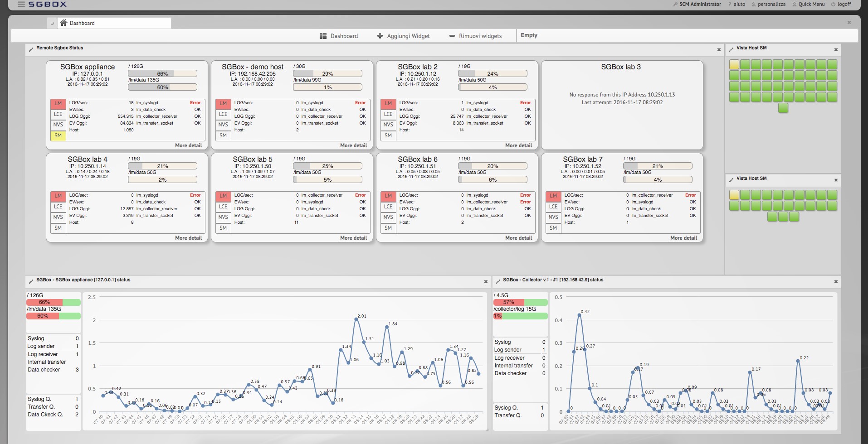Screen dimensions: 868x444
Task: Open More detail for SGBox lab 7
Action: pos(683,238)
